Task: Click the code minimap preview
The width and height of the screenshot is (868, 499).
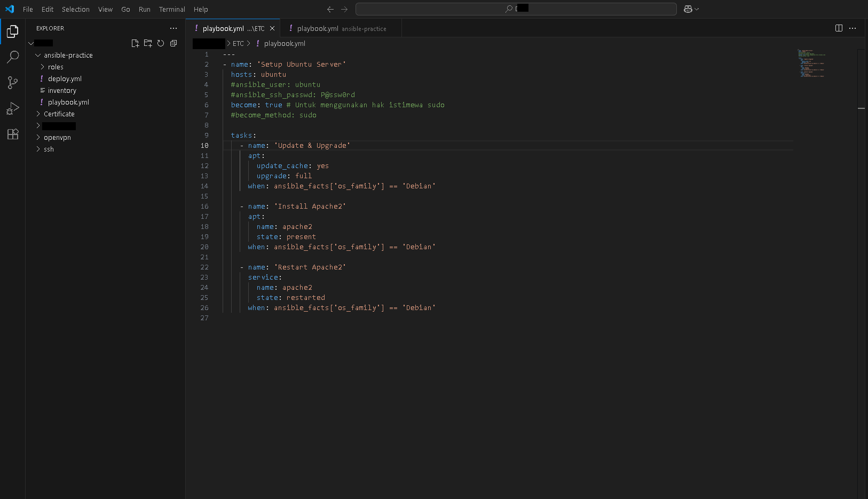Action: pyautogui.click(x=811, y=64)
